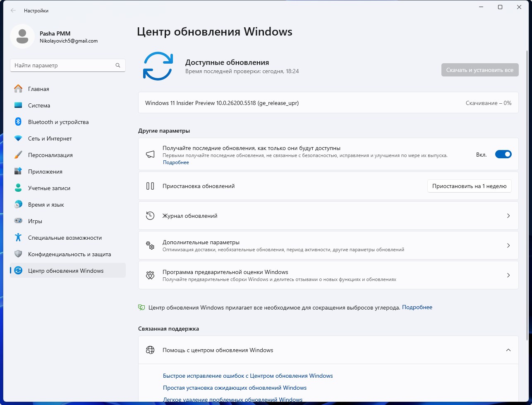Image resolution: width=532 pixels, height=405 pixels.
Task: Click the Время последней проверки text
Action: [x=242, y=71]
